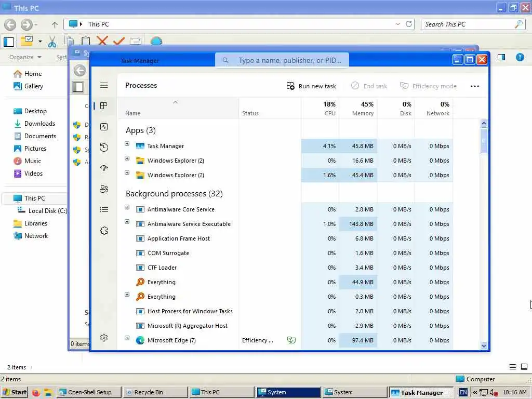This screenshot has height=399, width=532.
Task: Open Recycle Bin taskbar button
Action: pyautogui.click(x=155, y=392)
